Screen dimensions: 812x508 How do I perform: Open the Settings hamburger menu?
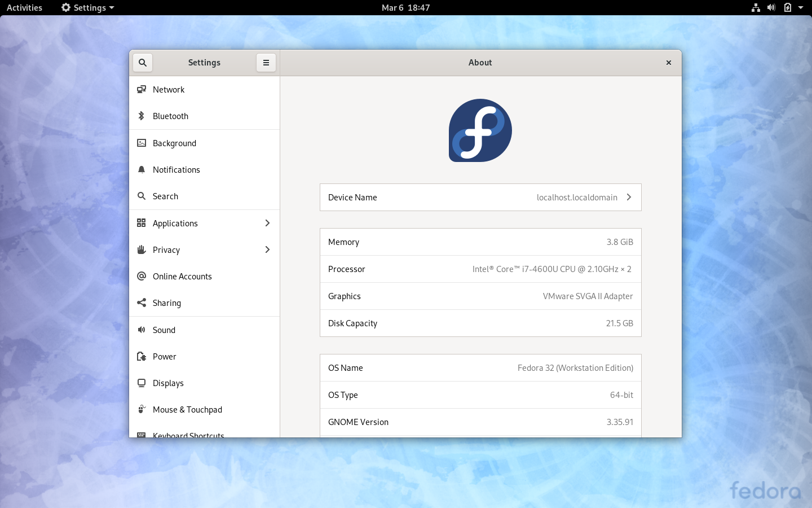click(266, 63)
